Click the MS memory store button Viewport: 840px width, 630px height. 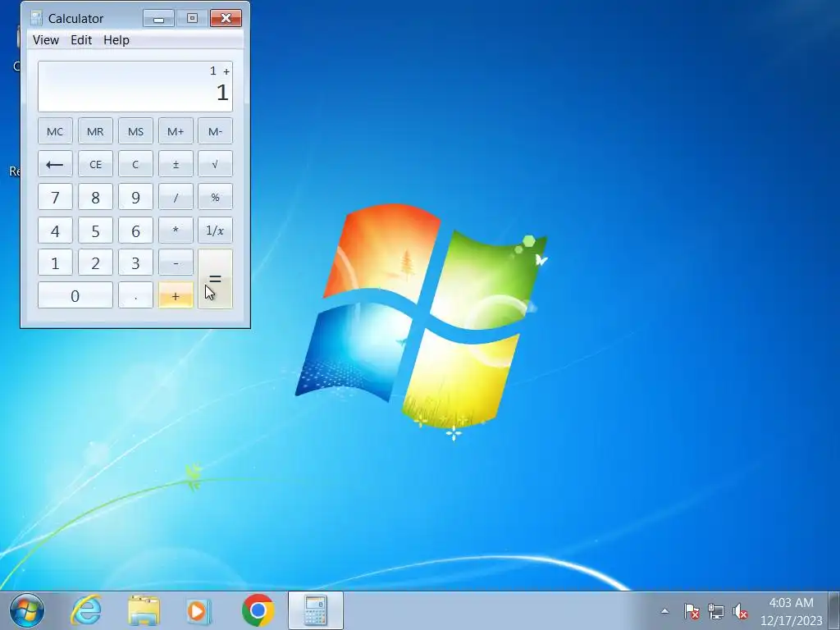[x=135, y=131]
